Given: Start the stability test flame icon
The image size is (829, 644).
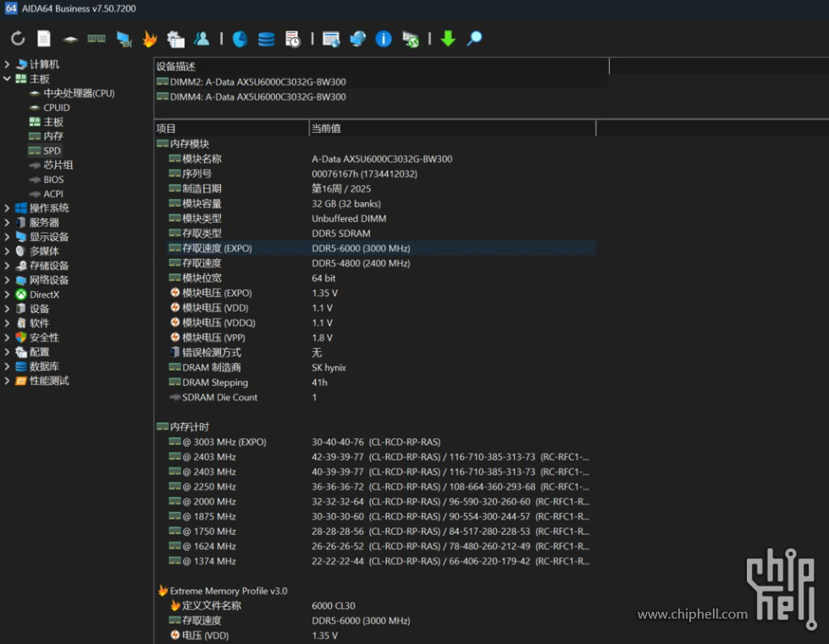Looking at the screenshot, I should click(150, 39).
